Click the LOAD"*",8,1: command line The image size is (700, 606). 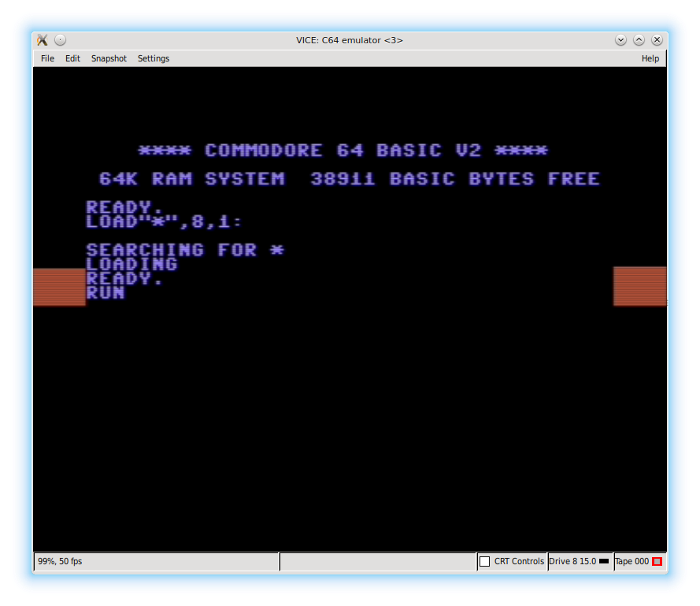tap(164, 221)
